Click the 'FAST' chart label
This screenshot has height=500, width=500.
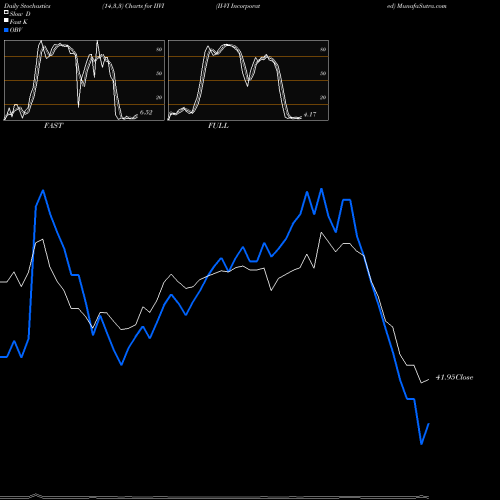pos(53,126)
